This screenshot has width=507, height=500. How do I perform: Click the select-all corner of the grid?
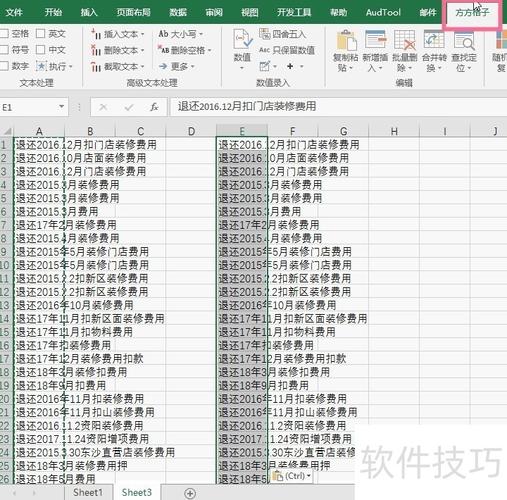(6, 131)
